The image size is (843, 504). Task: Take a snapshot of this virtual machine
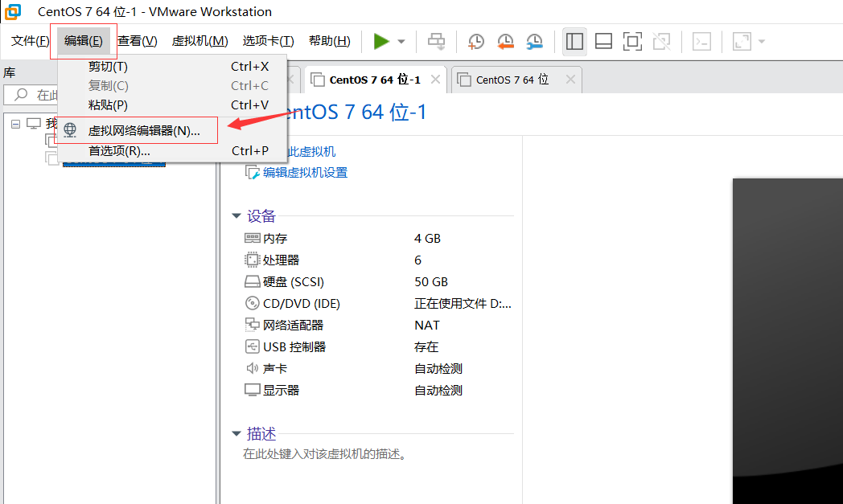tap(476, 41)
